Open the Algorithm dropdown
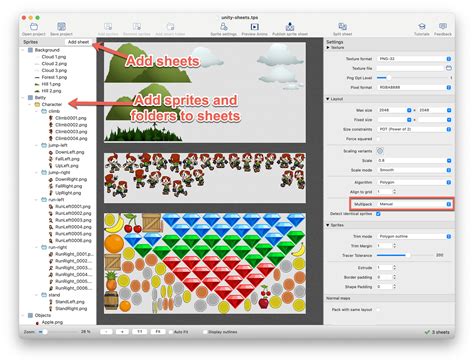474x364 pixels. 414,182
